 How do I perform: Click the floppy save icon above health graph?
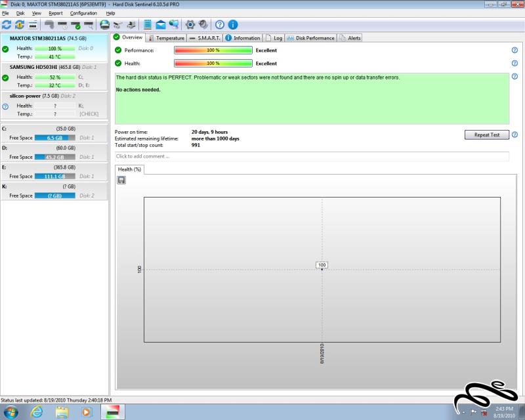coord(121,180)
